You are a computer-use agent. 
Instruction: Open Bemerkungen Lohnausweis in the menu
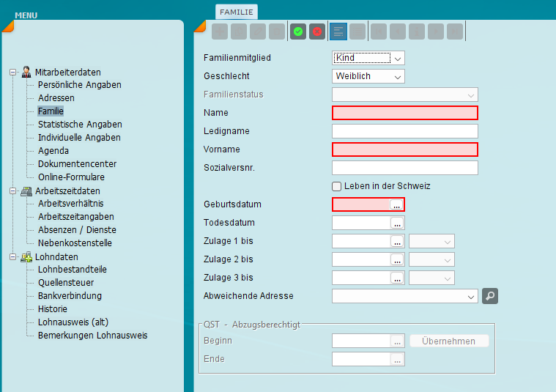[92, 336]
